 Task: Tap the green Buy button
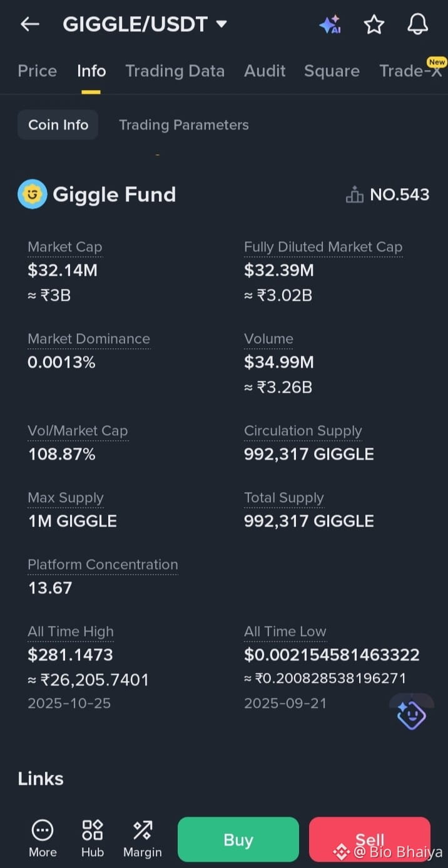238,840
